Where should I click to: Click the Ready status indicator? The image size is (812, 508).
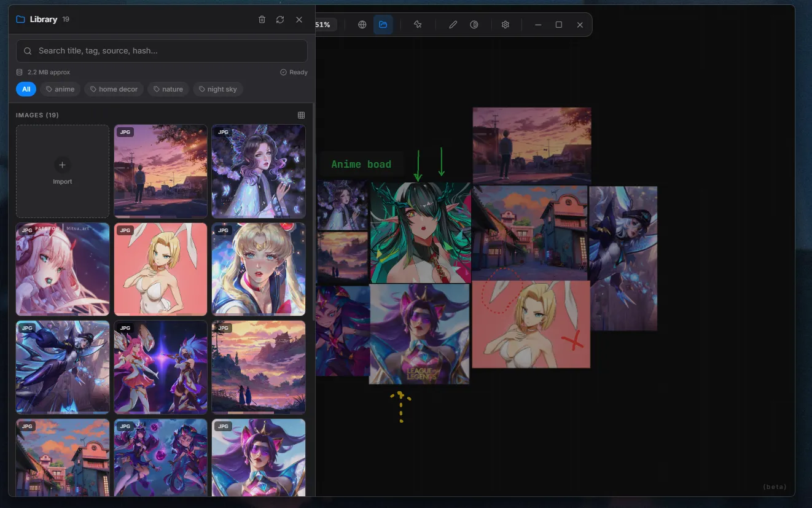(x=294, y=72)
